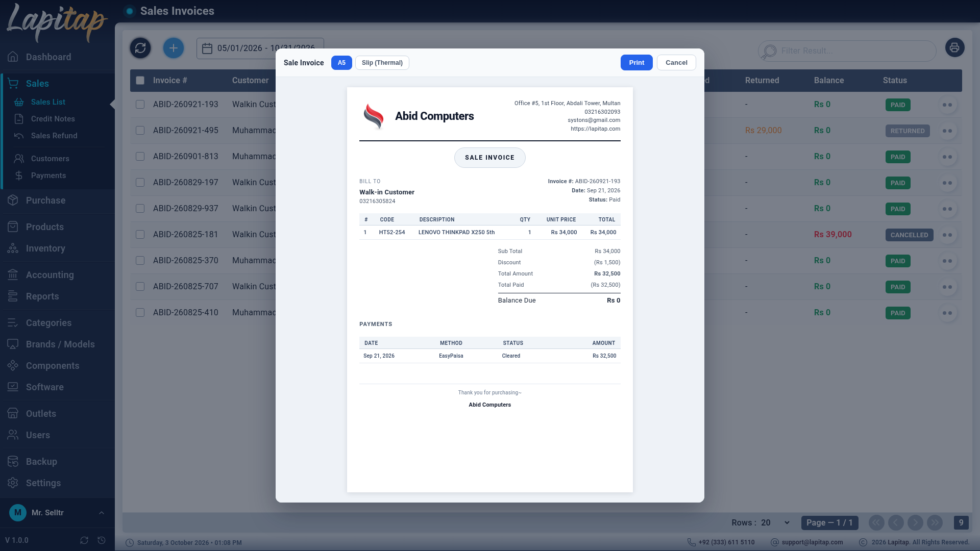Click the Accounting bank icon in sidebar
This screenshot has width=980, height=551.
coord(13,274)
